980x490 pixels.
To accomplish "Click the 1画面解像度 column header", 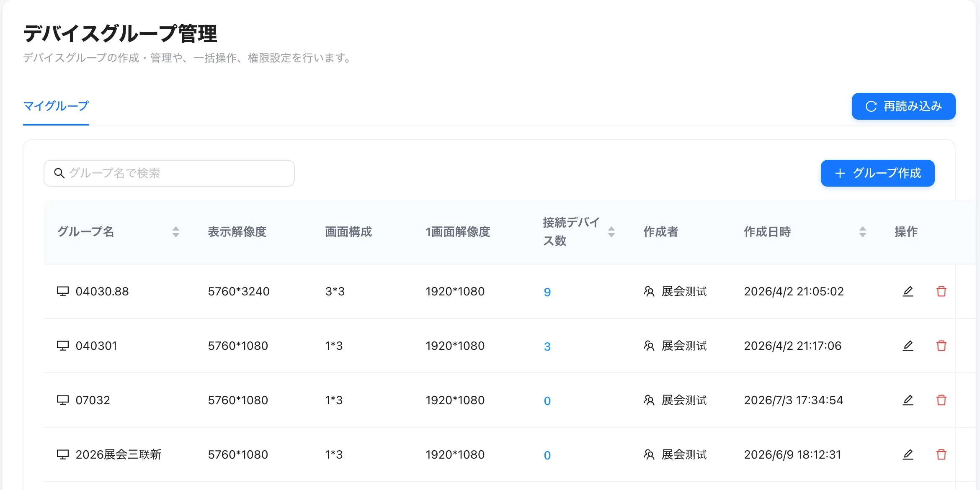I will [458, 232].
